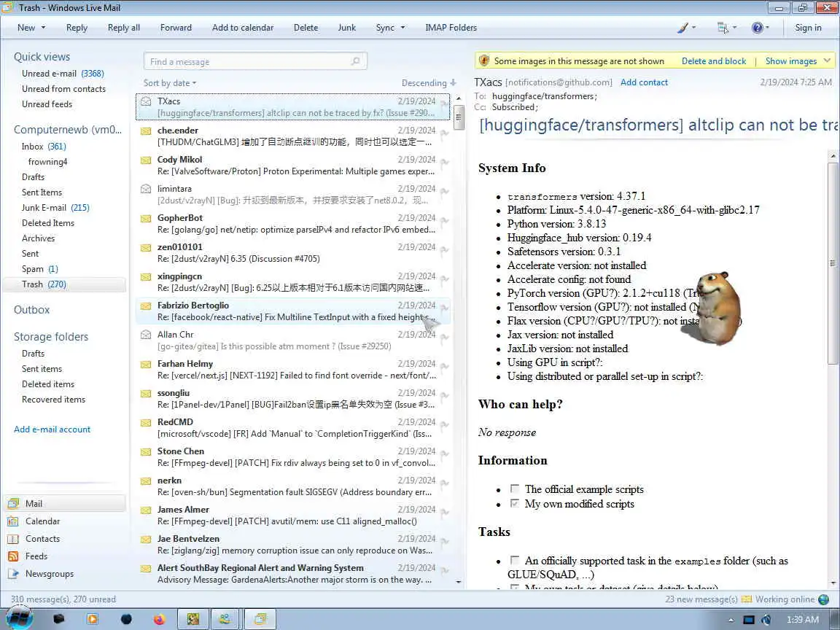840x630 pixels.
Task: Click the Windows Start orb
Action: point(19,619)
